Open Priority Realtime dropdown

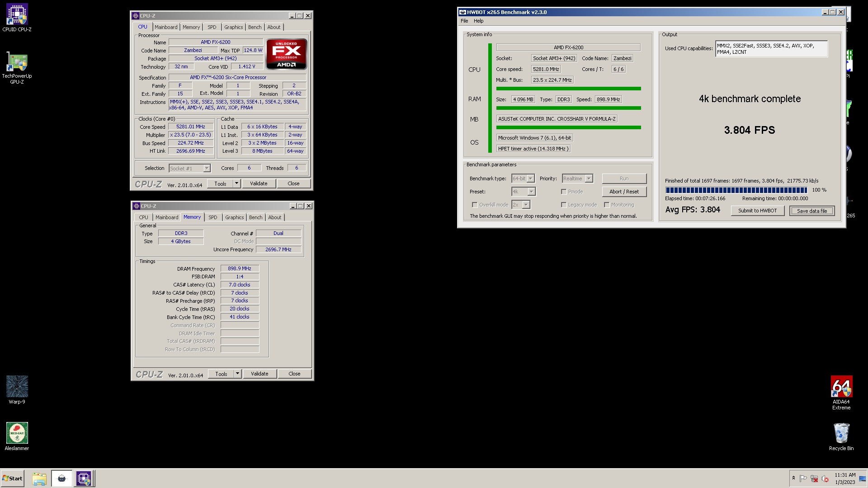pyautogui.click(x=577, y=178)
